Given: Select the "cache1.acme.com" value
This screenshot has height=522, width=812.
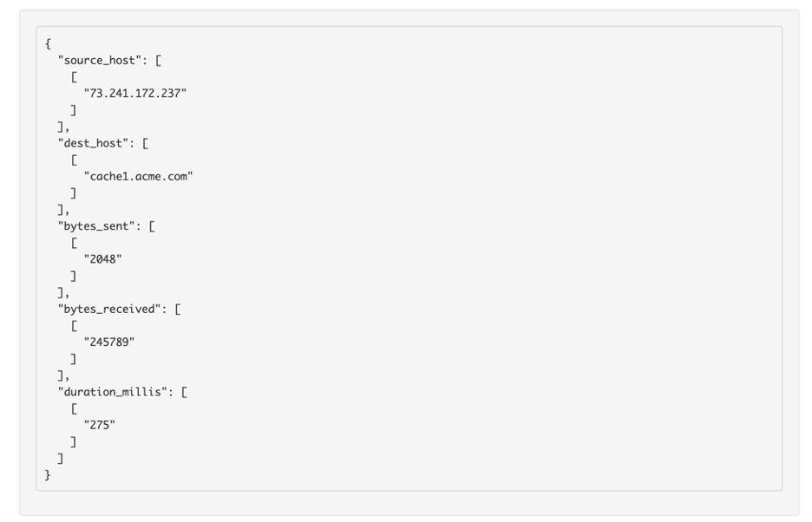Looking at the screenshot, I should [x=138, y=177].
